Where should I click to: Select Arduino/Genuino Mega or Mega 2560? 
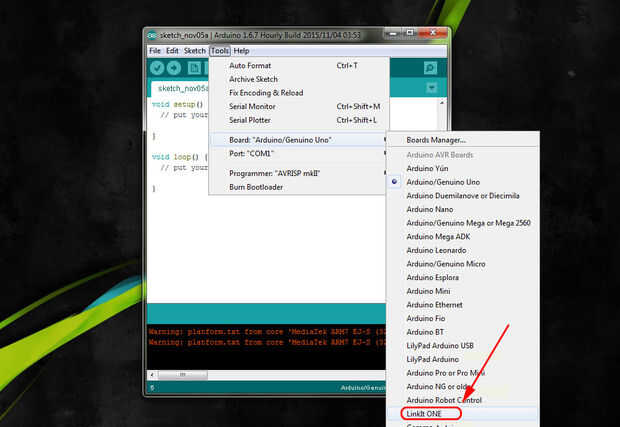pyautogui.click(x=463, y=223)
